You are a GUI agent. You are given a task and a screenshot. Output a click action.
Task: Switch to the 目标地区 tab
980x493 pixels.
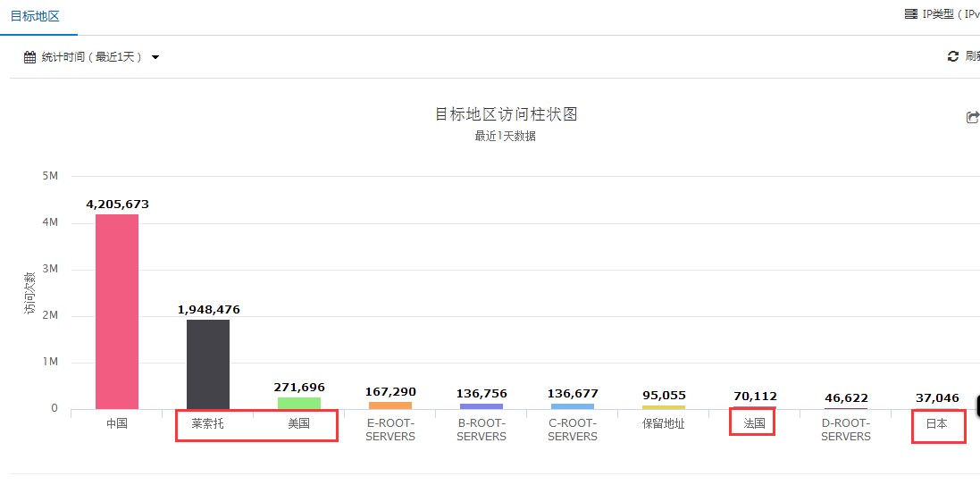click(35, 16)
